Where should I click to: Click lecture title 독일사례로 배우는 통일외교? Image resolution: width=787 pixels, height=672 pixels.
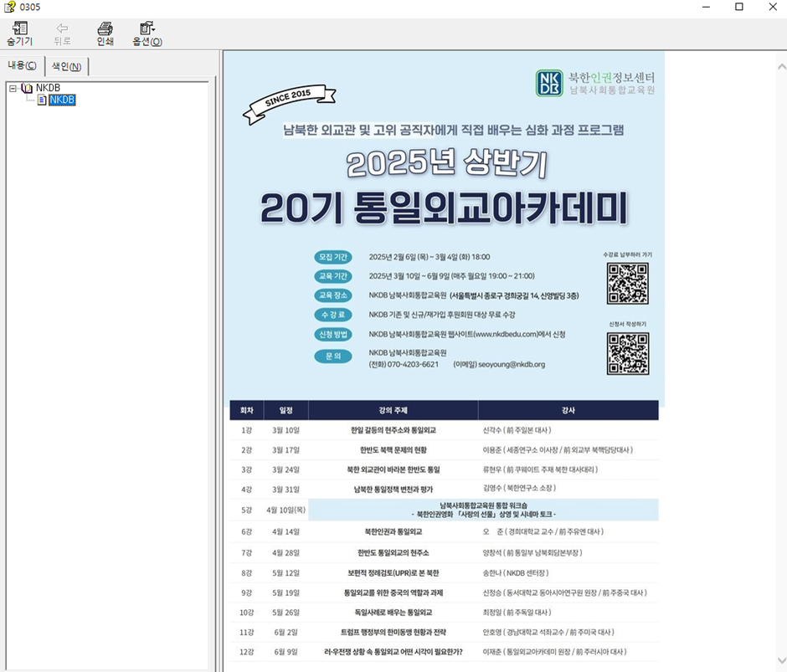pyautogui.click(x=393, y=613)
